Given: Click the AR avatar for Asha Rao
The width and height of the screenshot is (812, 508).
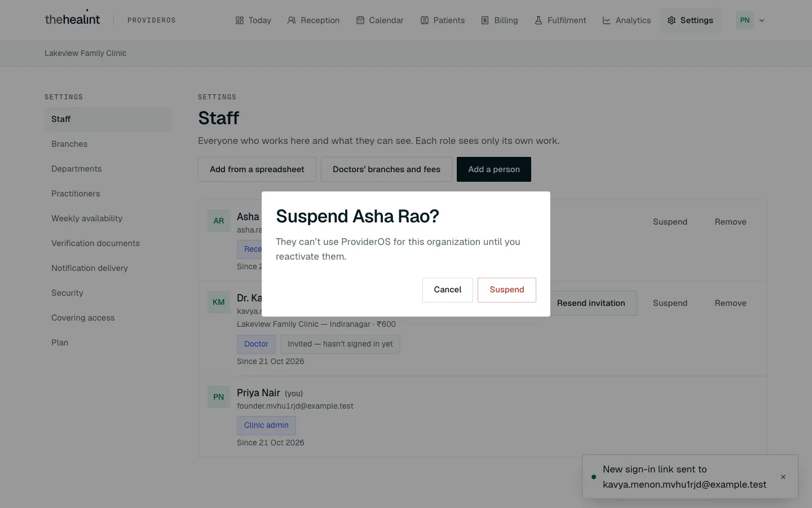Looking at the screenshot, I should click(219, 221).
